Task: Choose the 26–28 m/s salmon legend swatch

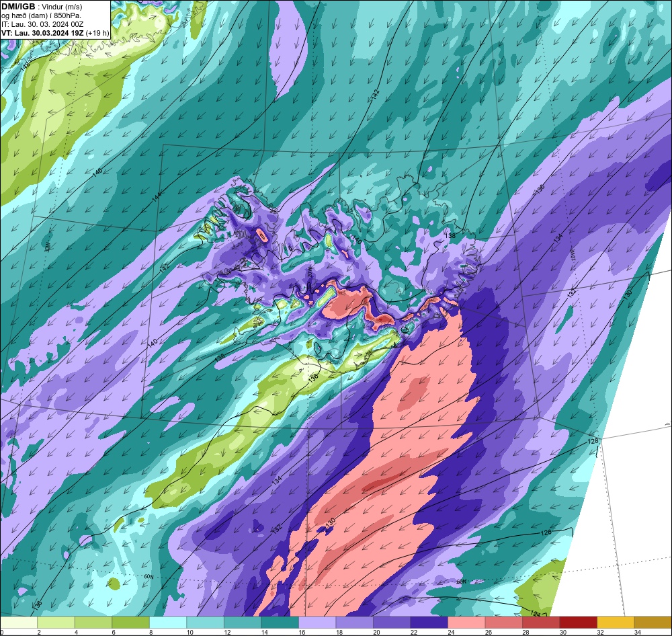Action: coord(503,623)
